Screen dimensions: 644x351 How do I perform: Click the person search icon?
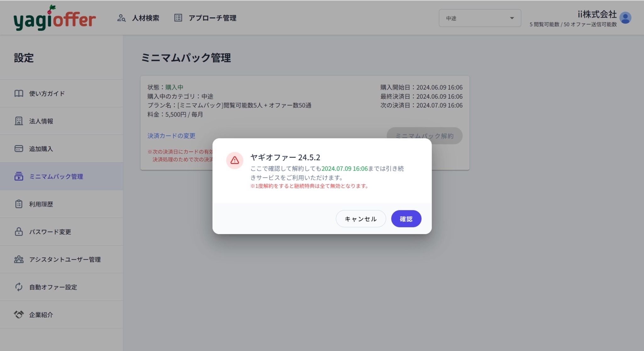(121, 18)
